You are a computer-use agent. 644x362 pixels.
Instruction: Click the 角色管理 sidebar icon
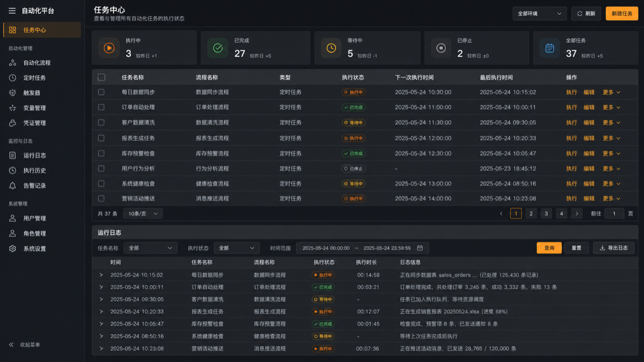click(12, 233)
